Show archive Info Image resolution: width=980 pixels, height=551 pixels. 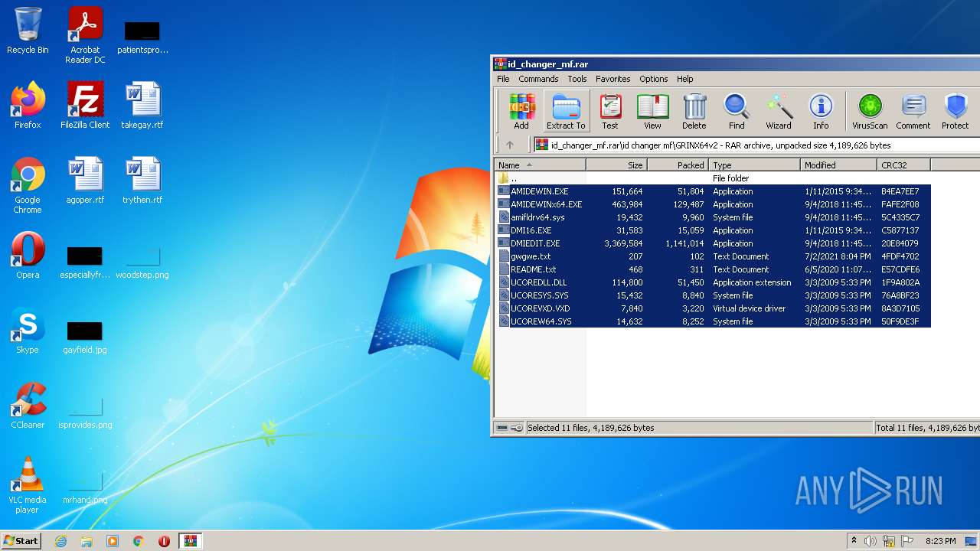tap(821, 112)
